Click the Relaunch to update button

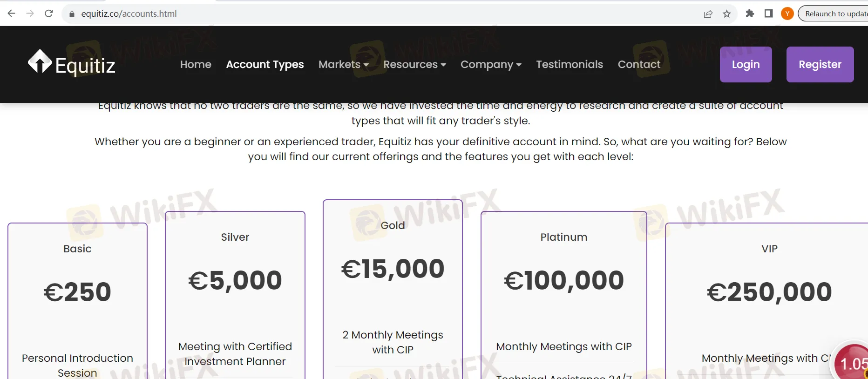(835, 14)
